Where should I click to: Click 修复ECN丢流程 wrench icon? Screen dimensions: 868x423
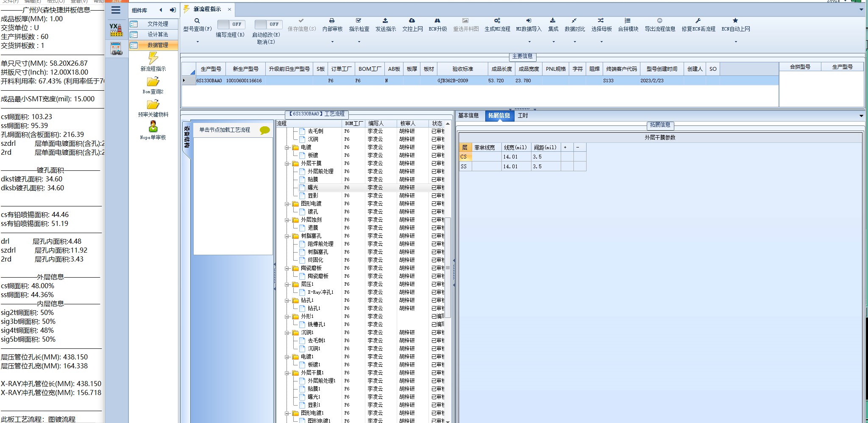pyautogui.click(x=698, y=20)
